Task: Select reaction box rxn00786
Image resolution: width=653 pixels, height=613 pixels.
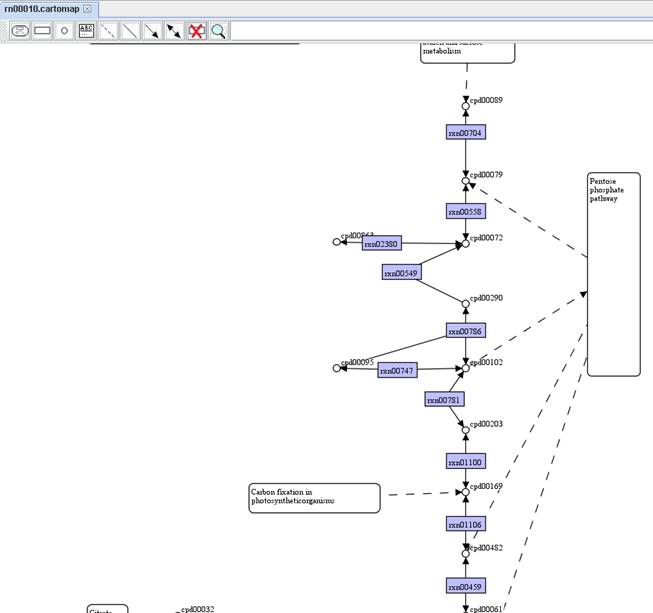Action: tap(466, 331)
